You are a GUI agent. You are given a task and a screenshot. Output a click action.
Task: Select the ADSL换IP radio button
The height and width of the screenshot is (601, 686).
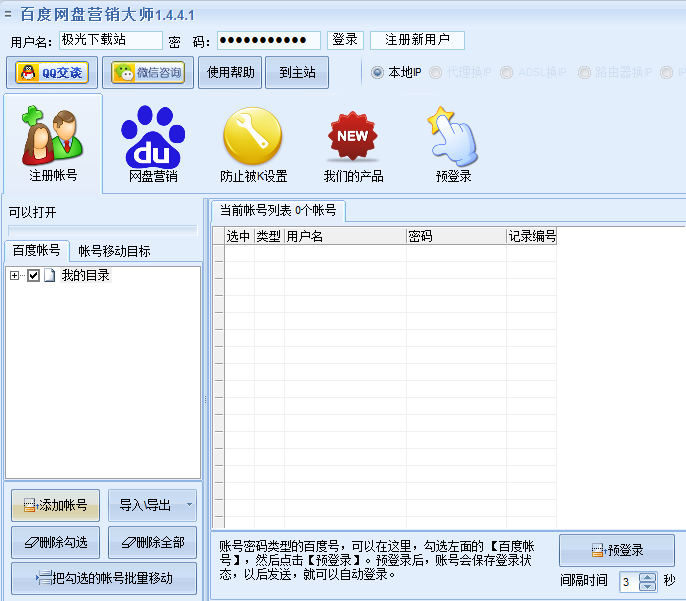click(x=506, y=72)
